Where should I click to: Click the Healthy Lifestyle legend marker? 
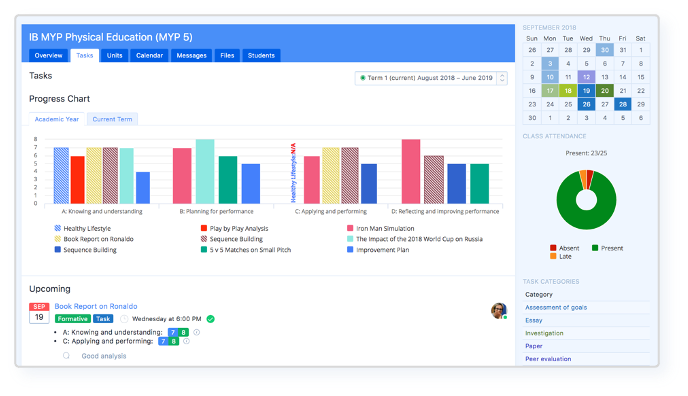pyautogui.click(x=57, y=228)
